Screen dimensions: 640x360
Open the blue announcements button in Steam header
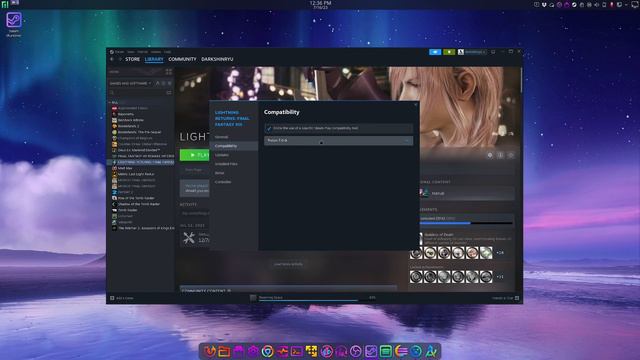click(x=435, y=52)
